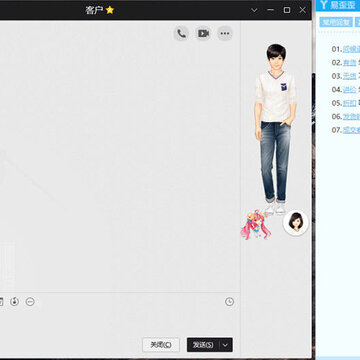Click the male QQ show avatar figure
The image size is (360, 360).
point(275,128)
